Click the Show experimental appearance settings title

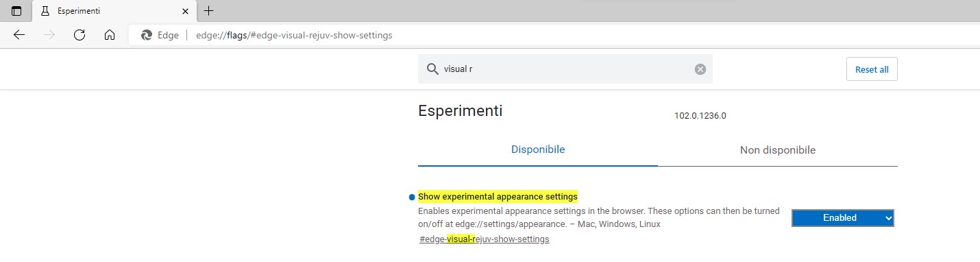pos(498,197)
